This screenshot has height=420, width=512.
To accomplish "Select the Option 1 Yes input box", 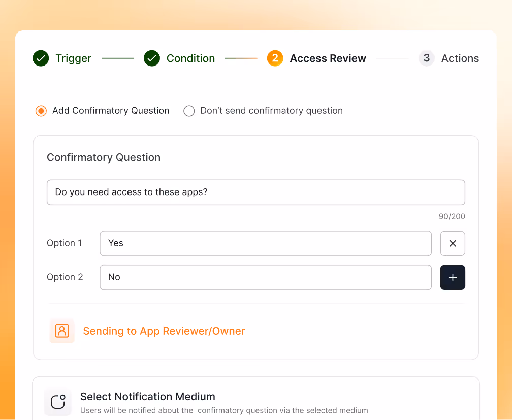I will coord(266,243).
